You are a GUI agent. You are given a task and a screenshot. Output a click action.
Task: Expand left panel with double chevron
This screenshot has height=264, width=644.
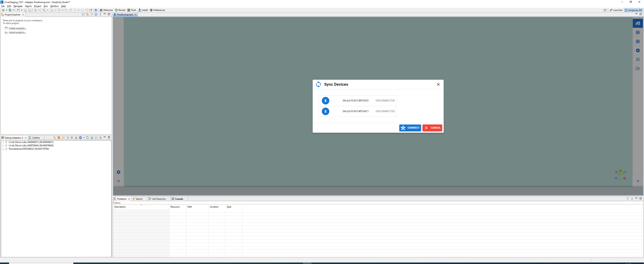pyautogui.click(x=119, y=181)
